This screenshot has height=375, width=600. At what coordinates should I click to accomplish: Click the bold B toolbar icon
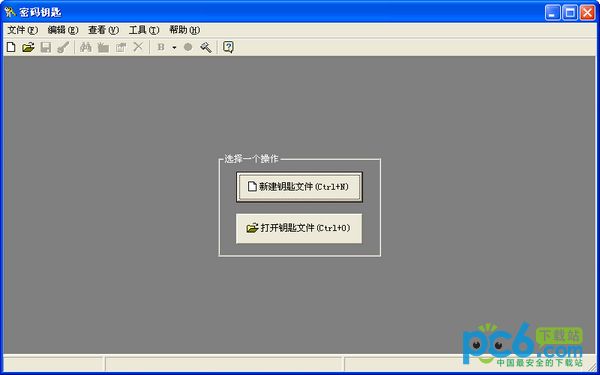161,47
